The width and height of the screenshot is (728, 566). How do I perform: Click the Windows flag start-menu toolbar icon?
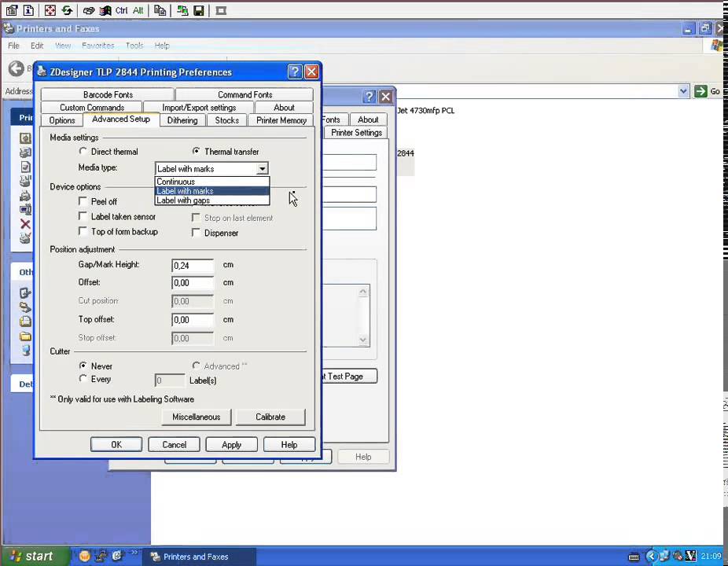point(105,10)
